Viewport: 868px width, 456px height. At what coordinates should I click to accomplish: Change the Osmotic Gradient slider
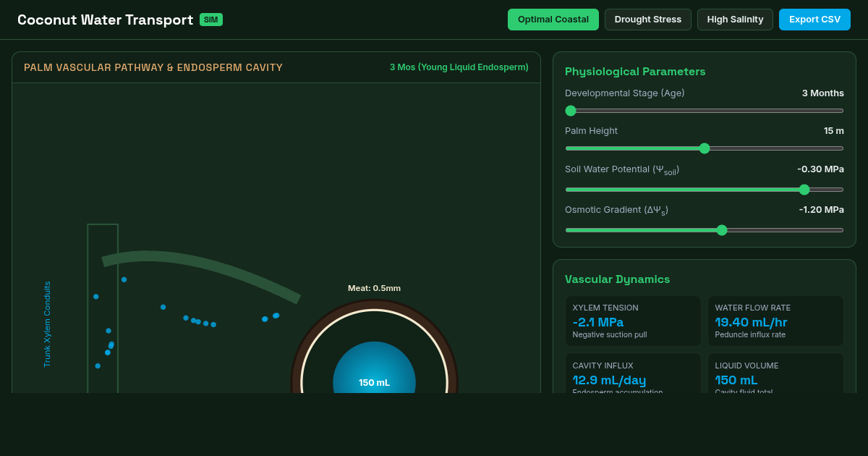click(x=705, y=230)
